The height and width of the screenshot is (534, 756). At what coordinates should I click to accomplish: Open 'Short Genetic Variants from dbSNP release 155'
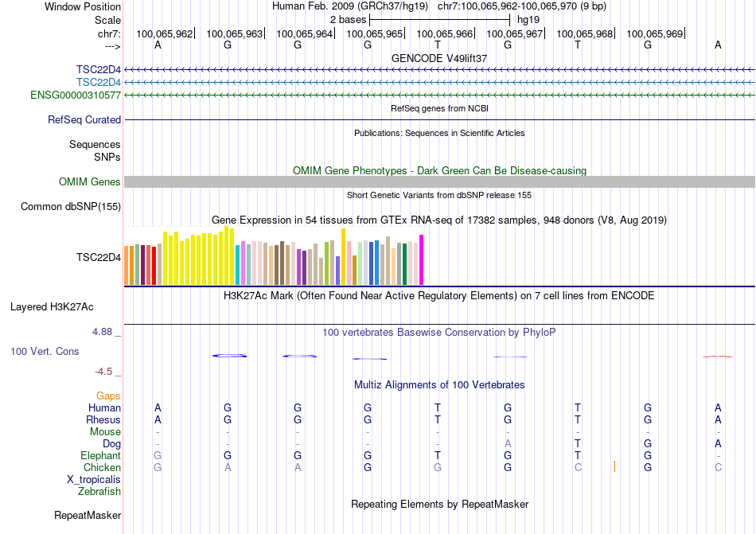[439, 195]
